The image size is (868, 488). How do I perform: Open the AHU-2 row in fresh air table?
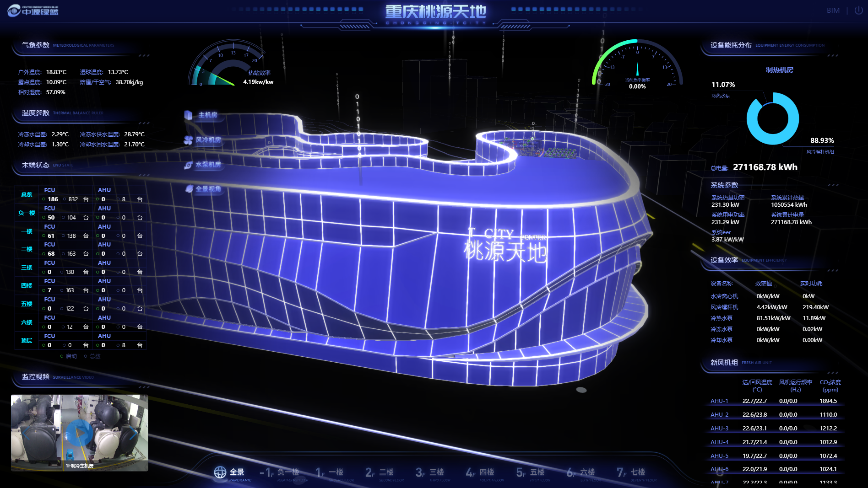[775, 415]
